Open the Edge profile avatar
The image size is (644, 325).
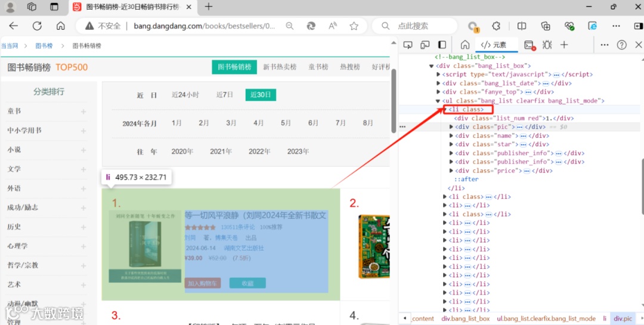10,7
